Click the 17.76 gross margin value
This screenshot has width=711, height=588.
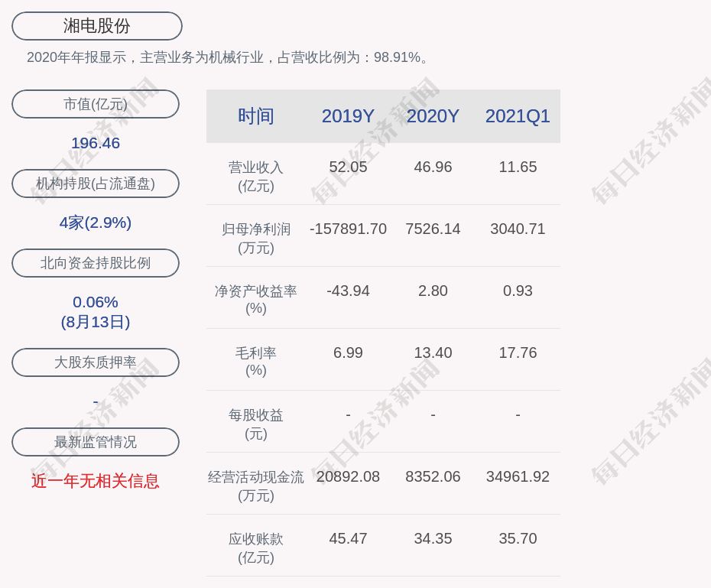point(518,352)
